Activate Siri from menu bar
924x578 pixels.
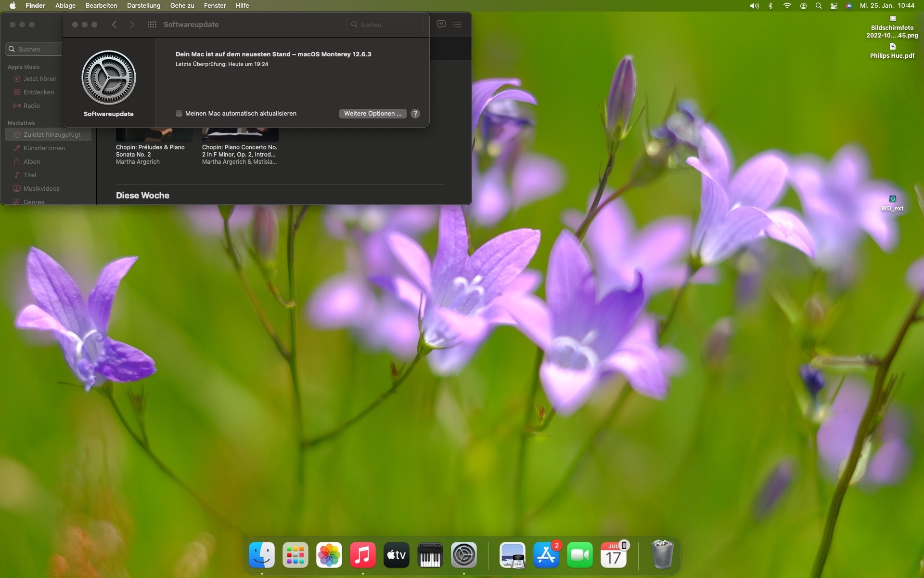point(849,6)
